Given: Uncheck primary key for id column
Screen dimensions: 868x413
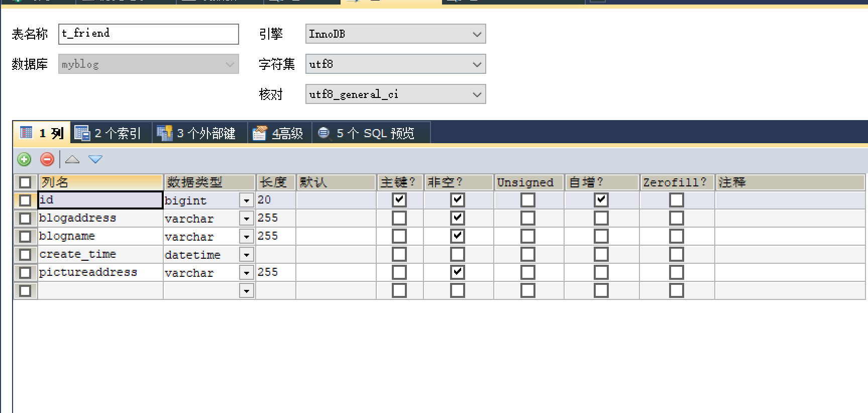Looking at the screenshot, I should click(x=399, y=200).
